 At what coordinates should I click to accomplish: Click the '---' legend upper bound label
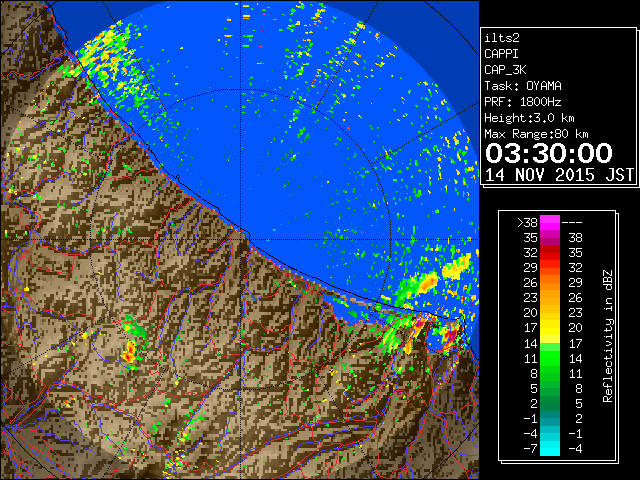coord(572,223)
